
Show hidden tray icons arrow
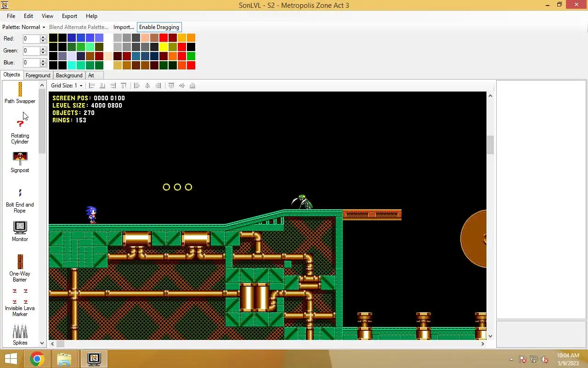click(511, 359)
